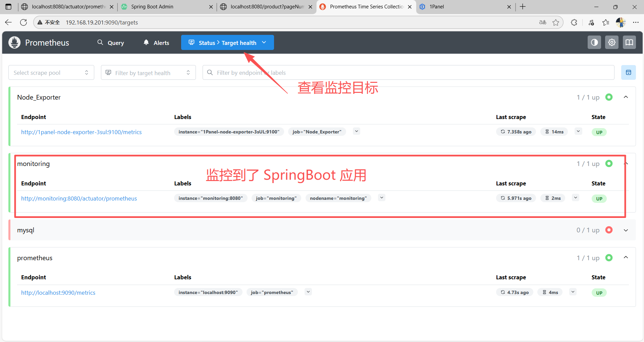The image size is (644, 342).
Task: Close the Spring Boot Admin tab
Action: (211, 7)
